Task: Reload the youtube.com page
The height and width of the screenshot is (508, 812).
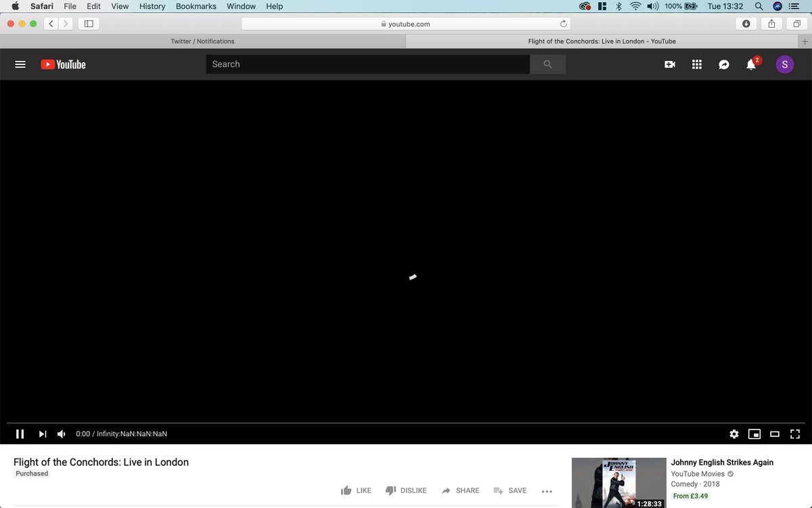Action: click(x=563, y=24)
